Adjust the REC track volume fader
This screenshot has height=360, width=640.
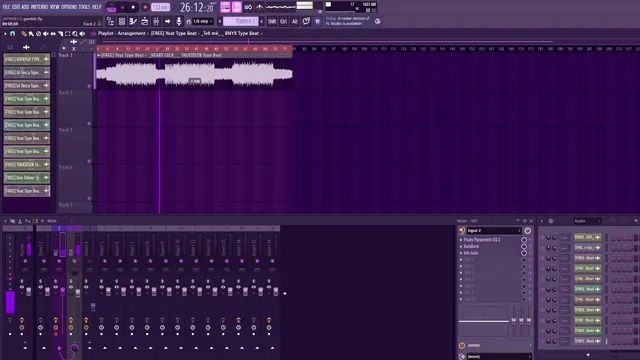click(62, 291)
